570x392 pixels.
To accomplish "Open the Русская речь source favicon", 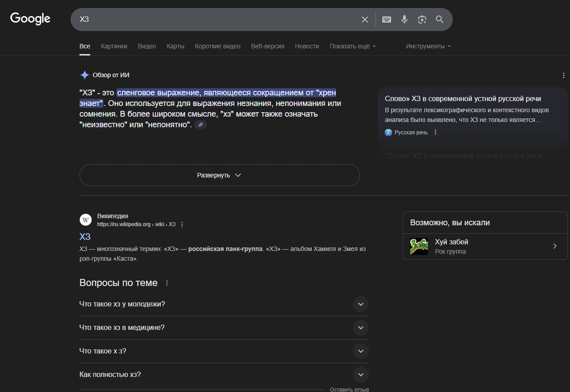I will (388, 132).
